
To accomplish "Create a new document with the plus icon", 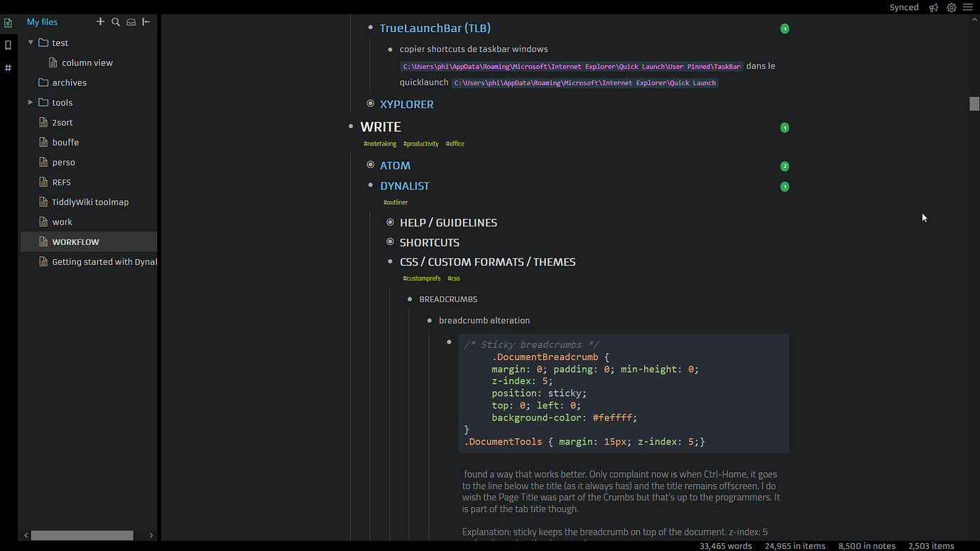I will click(100, 21).
